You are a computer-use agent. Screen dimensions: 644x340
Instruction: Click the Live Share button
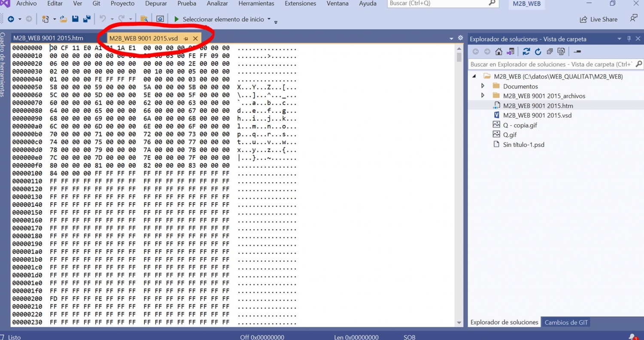click(x=598, y=19)
